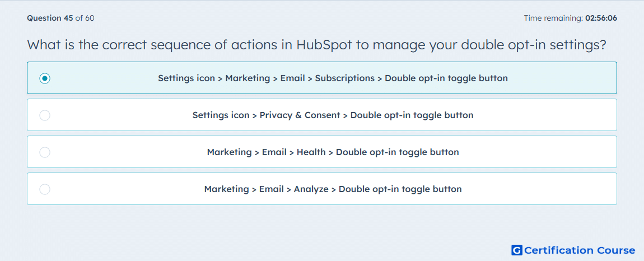This screenshot has width=644, height=261.
Task: Click the G logo icon beside Certification Course
Action: click(x=517, y=250)
